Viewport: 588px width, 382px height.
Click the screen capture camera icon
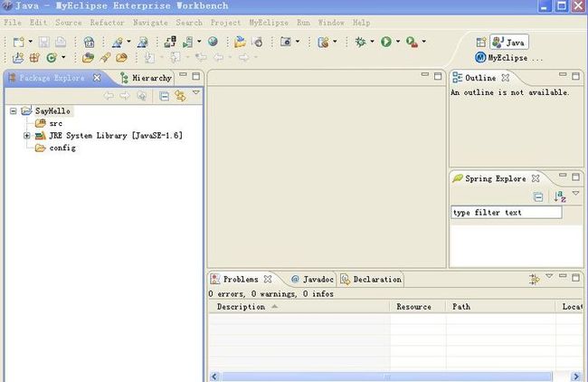point(286,42)
